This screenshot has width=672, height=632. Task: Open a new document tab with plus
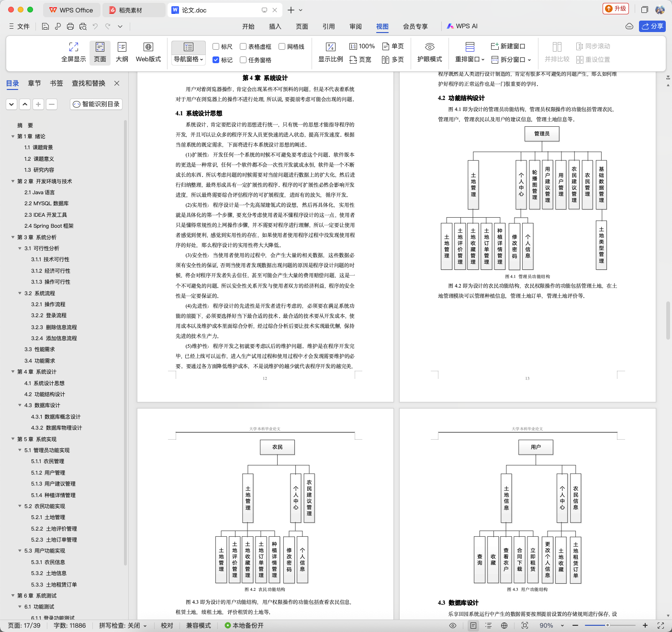[x=291, y=10]
